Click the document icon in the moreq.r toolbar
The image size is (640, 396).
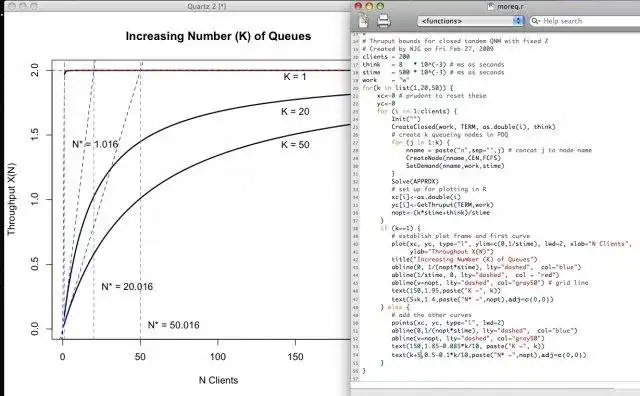coord(363,21)
